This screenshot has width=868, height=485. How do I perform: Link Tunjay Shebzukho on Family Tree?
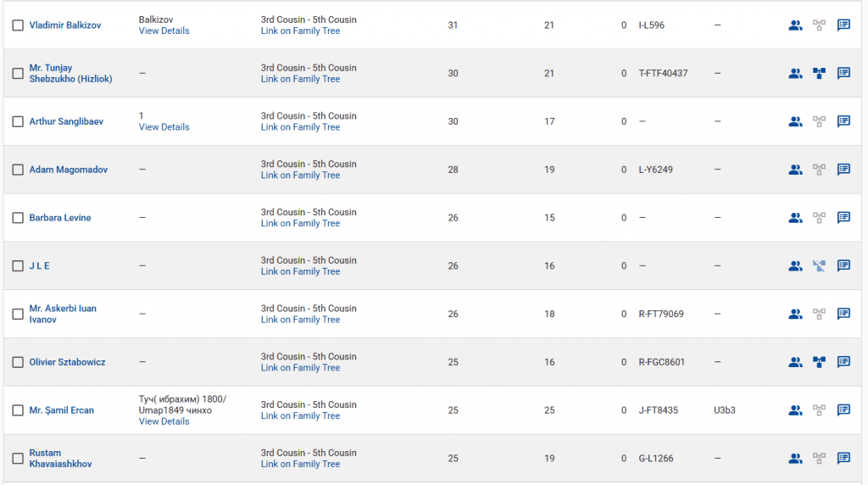[300, 79]
